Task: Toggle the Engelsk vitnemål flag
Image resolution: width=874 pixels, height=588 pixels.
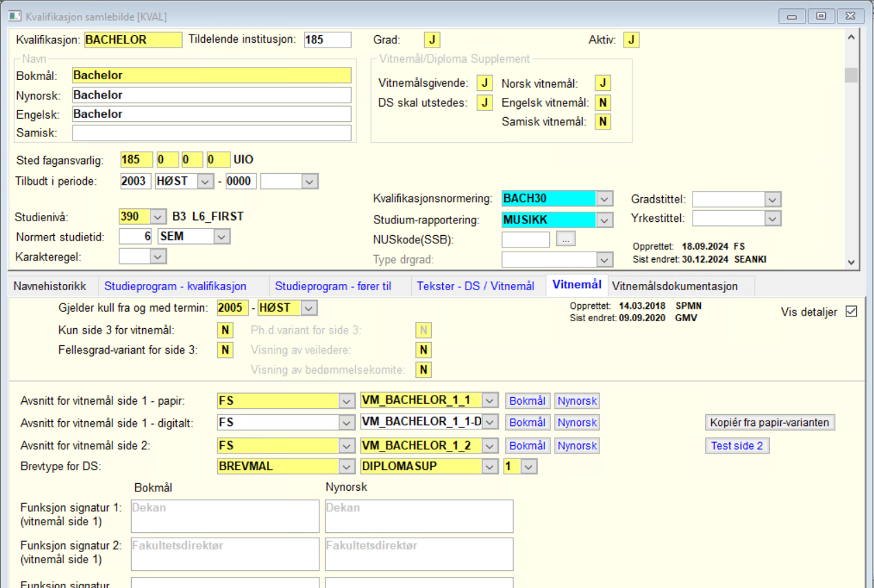Action: 603,103
